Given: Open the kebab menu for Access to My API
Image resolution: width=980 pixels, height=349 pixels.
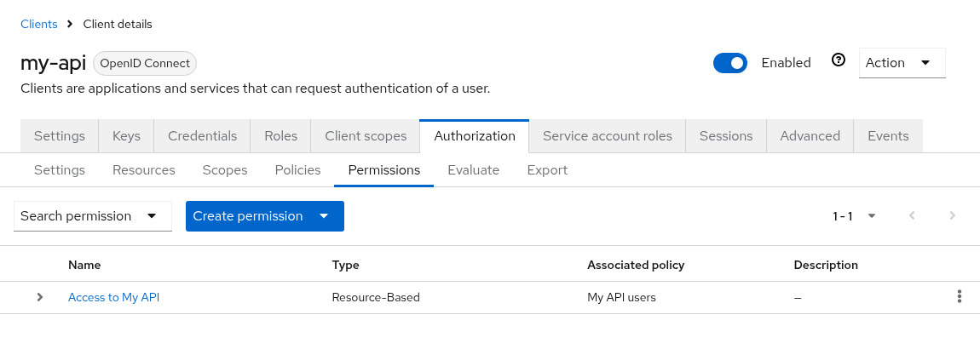Looking at the screenshot, I should pyautogui.click(x=960, y=296).
